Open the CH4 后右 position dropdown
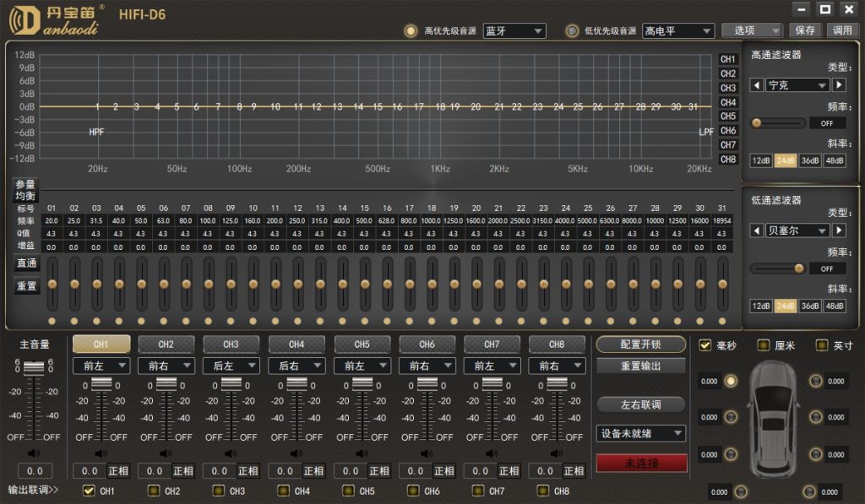The height and width of the screenshot is (504, 865). [296, 366]
